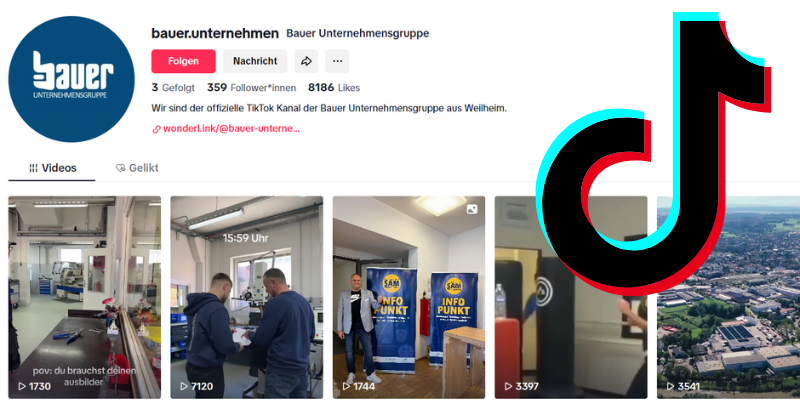
Task: Follow the account with the Folgen button
Action: [183, 61]
